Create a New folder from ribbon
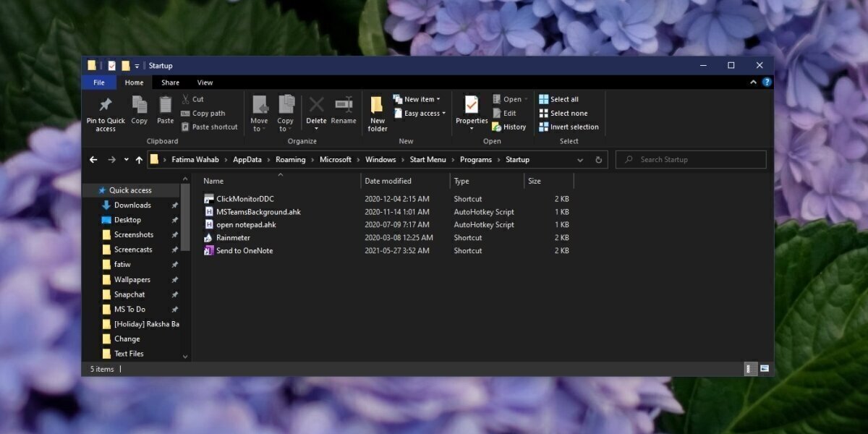The image size is (868, 434). point(377,106)
